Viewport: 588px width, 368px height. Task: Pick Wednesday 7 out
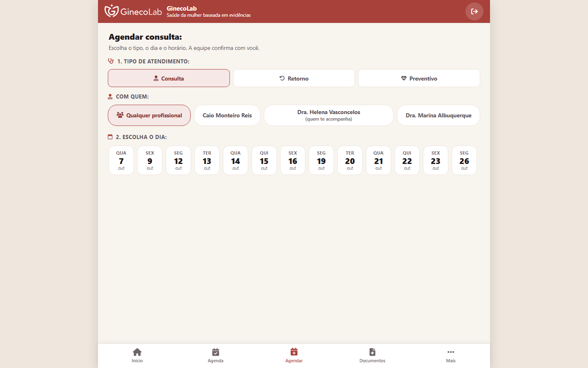pos(121,160)
